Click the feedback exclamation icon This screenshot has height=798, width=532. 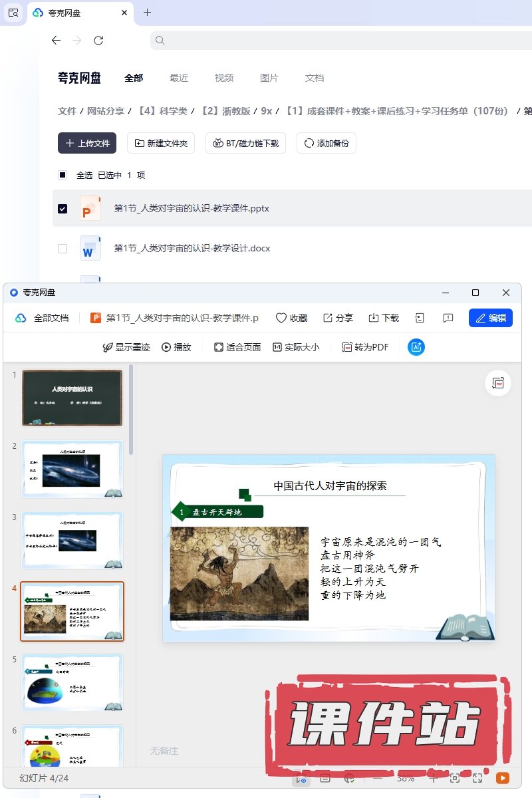pyautogui.click(x=448, y=318)
